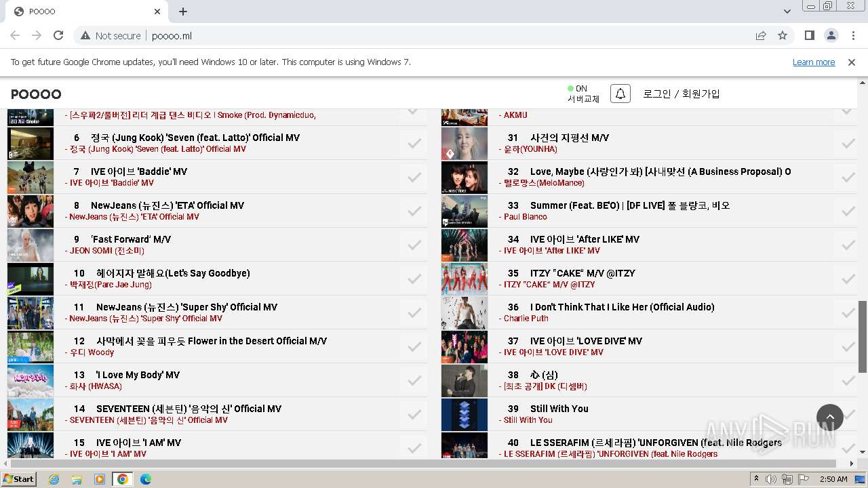The height and width of the screenshot is (488, 868).
Task: Share this page from the address bar
Action: point(761,35)
